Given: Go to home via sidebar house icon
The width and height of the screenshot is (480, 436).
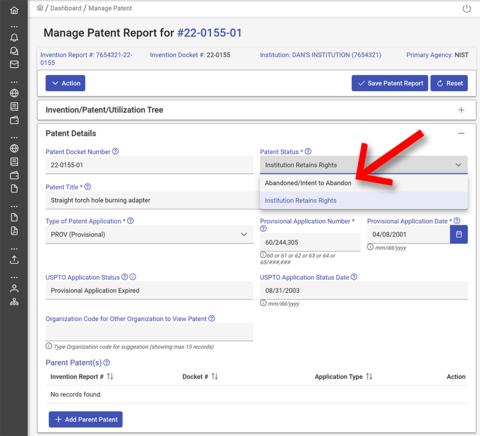Looking at the screenshot, I should click(x=14, y=10).
